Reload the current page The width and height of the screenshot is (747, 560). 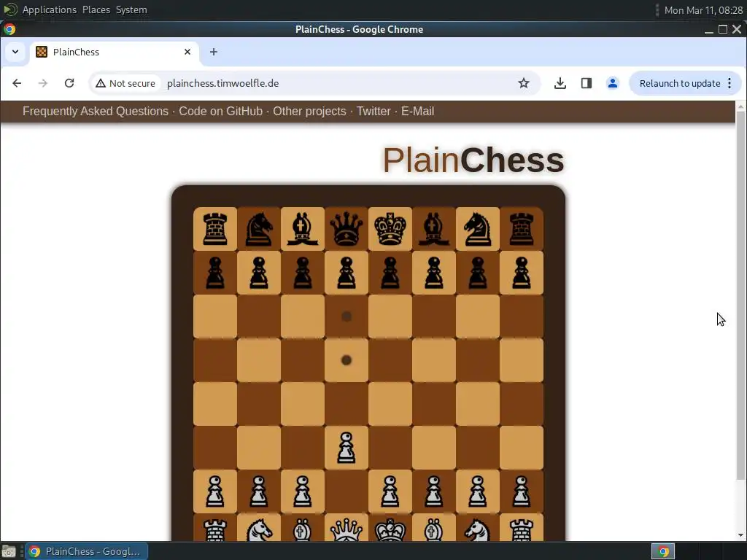69,83
